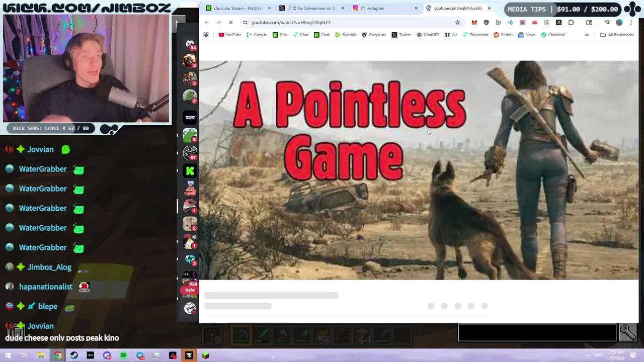Open the Discord server with 87 badge

(x=190, y=153)
